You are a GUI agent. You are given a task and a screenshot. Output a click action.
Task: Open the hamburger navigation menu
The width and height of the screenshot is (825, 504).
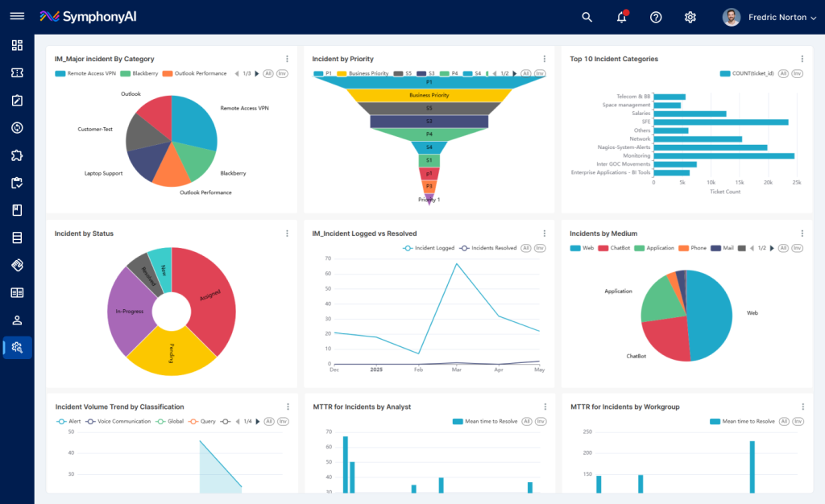(x=17, y=16)
